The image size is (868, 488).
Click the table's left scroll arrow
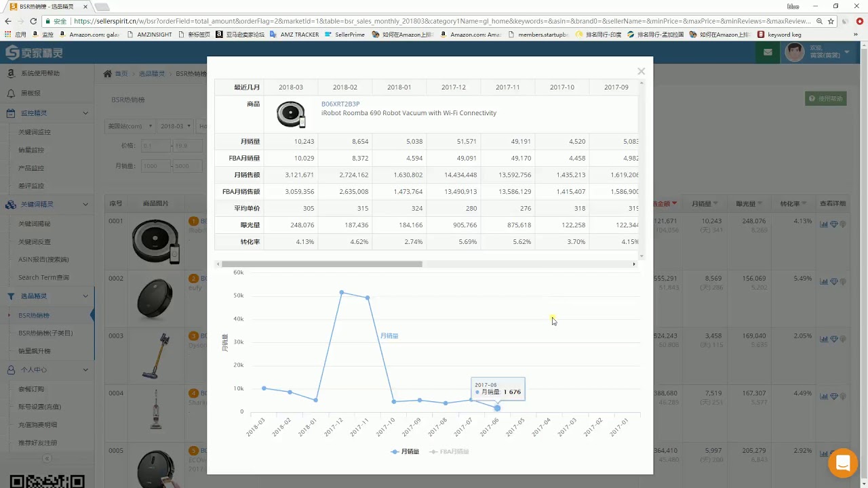pos(218,264)
